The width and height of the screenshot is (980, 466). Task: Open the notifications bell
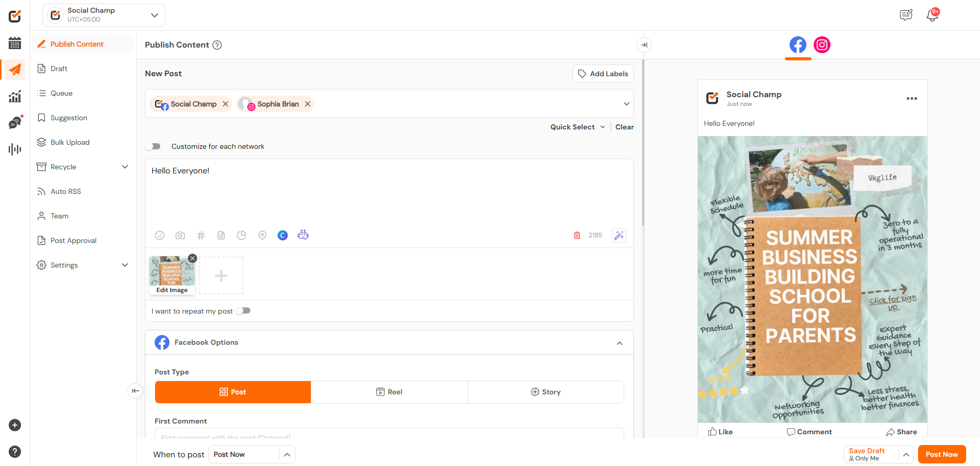coord(932,15)
